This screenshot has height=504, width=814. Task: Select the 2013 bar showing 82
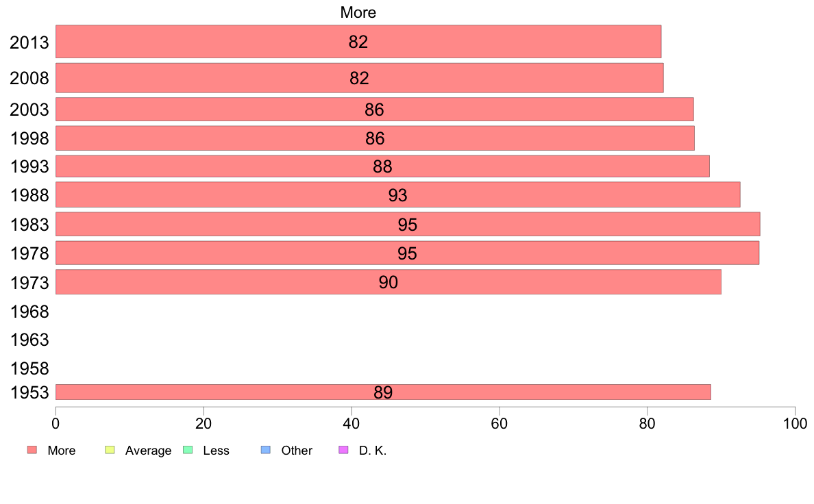tap(358, 42)
